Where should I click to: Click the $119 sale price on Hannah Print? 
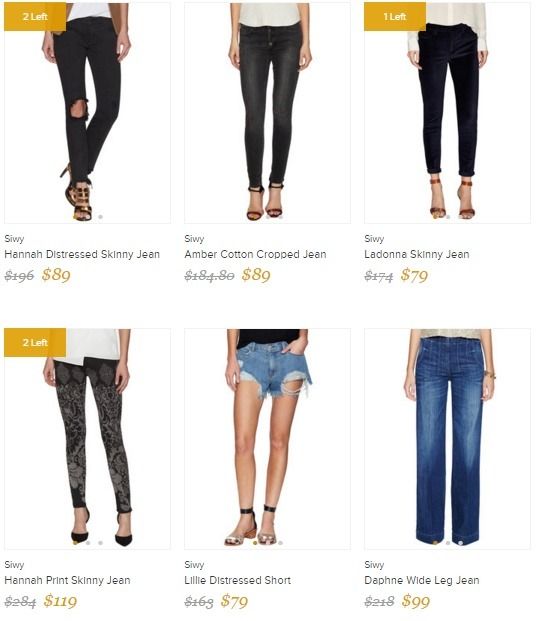tap(60, 601)
